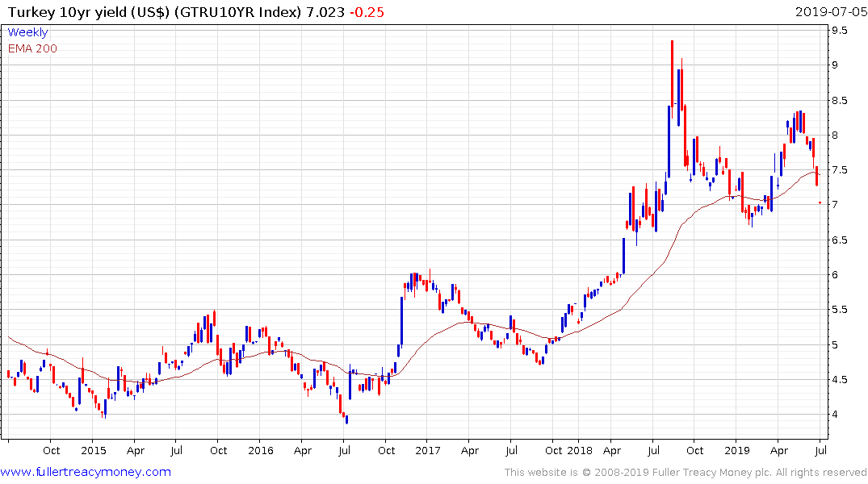Click the last value 7.023
Screen dimensions: 868x484
pos(325,12)
